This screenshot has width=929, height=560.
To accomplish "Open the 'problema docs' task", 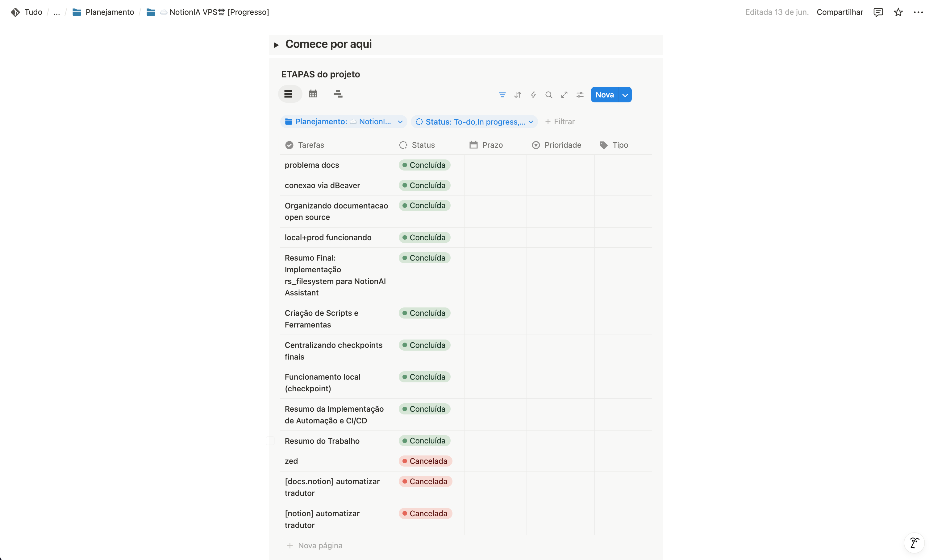I will click(312, 165).
